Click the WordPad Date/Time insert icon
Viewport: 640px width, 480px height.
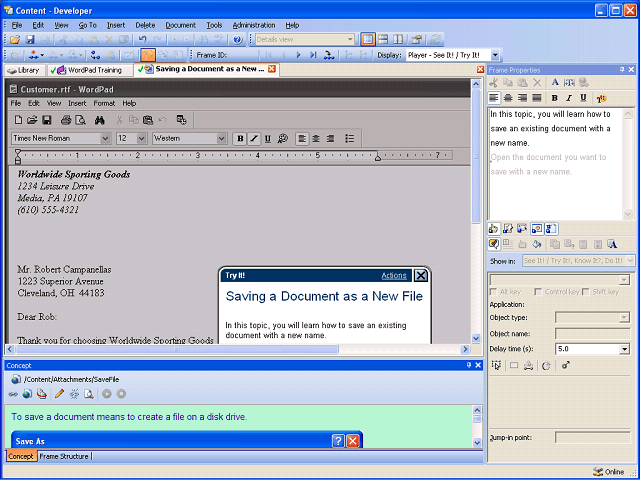tap(181, 120)
